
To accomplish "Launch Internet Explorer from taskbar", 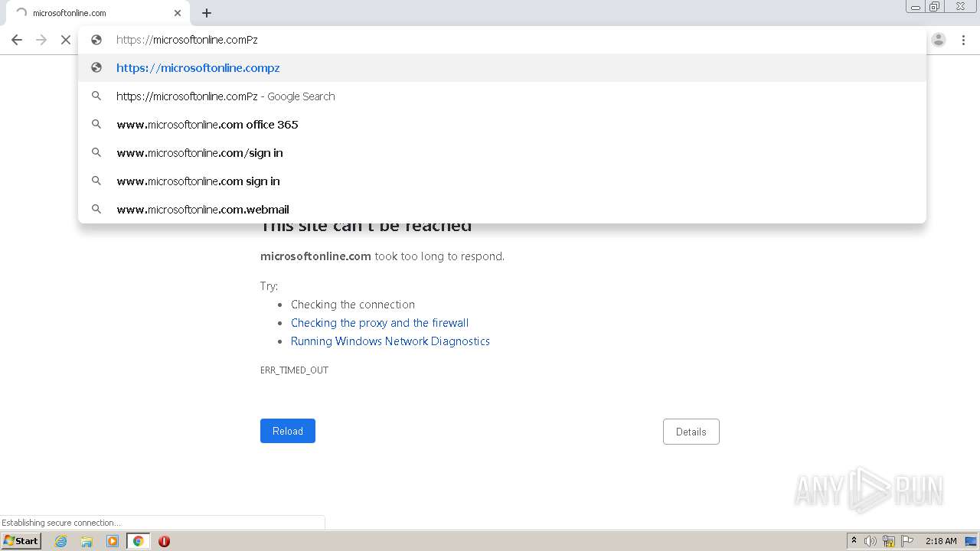I will click(61, 541).
